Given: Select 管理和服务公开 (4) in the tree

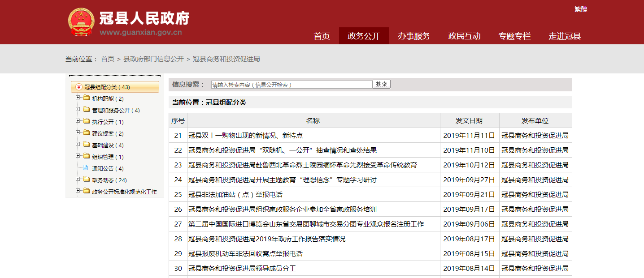Looking at the screenshot, I should tap(116, 110).
